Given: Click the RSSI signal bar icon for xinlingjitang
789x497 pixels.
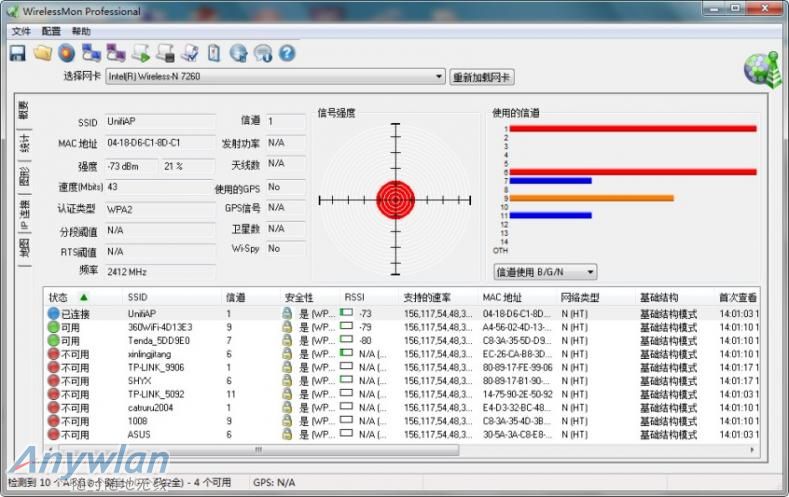Looking at the screenshot, I should [x=346, y=353].
